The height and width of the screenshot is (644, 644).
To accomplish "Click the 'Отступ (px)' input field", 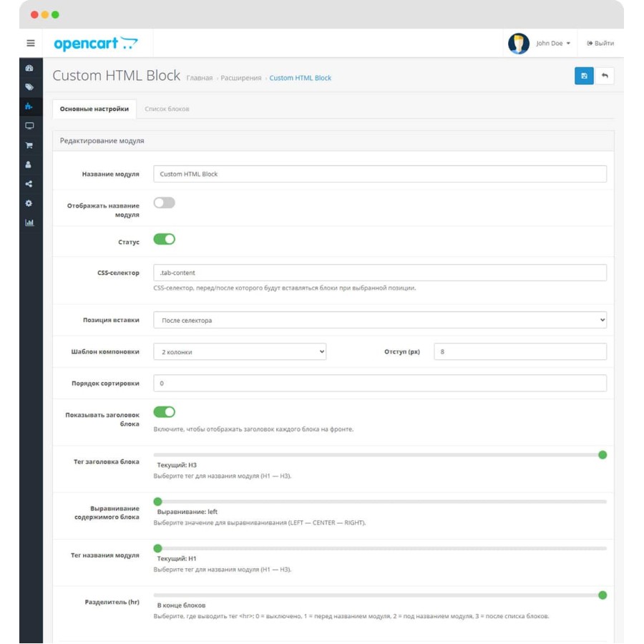I will point(520,351).
